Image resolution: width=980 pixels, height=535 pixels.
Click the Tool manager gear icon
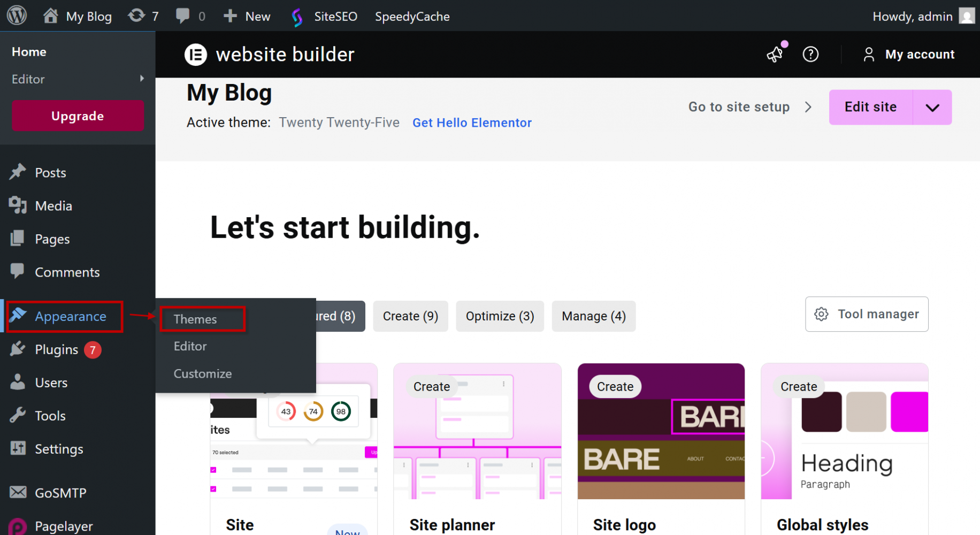tap(821, 314)
